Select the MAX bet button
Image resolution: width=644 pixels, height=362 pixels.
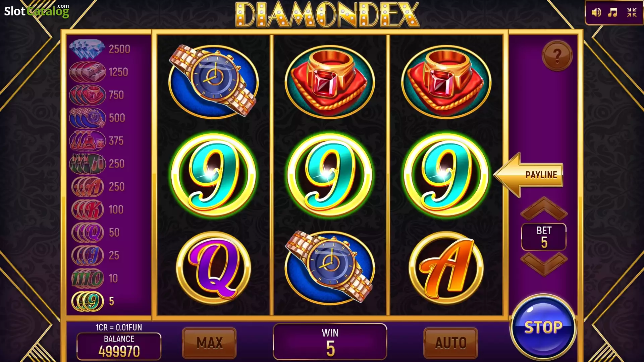pos(209,343)
